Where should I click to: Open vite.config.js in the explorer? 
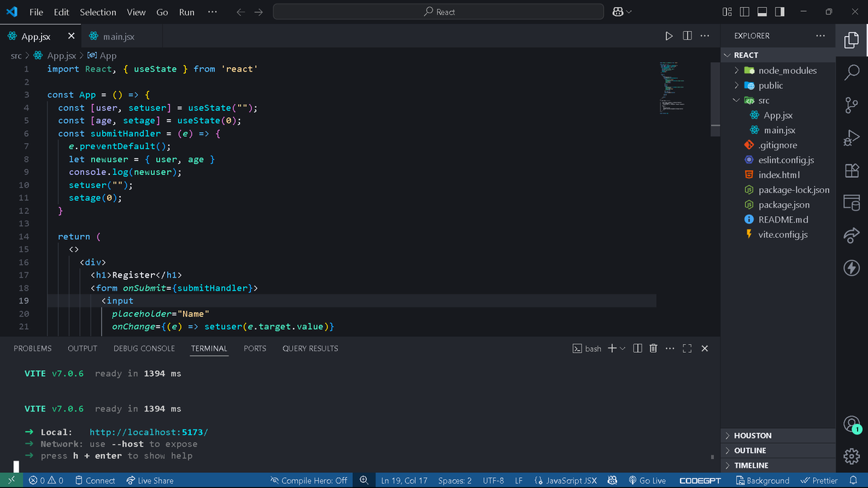tap(783, 234)
